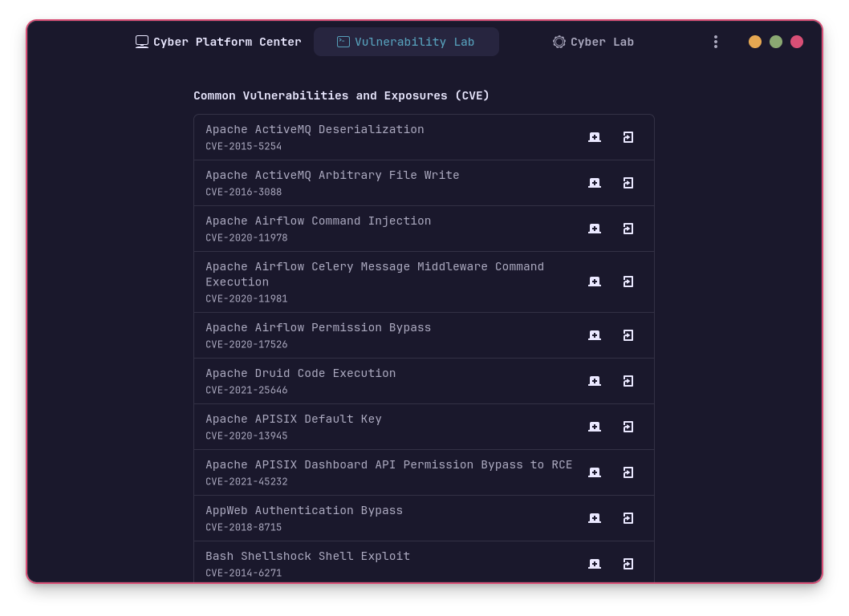The width and height of the screenshot is (849, 616).
Task: Click "Apache Airflow Celery Message Middleware Command Execution"
Action: coord(375,274)
